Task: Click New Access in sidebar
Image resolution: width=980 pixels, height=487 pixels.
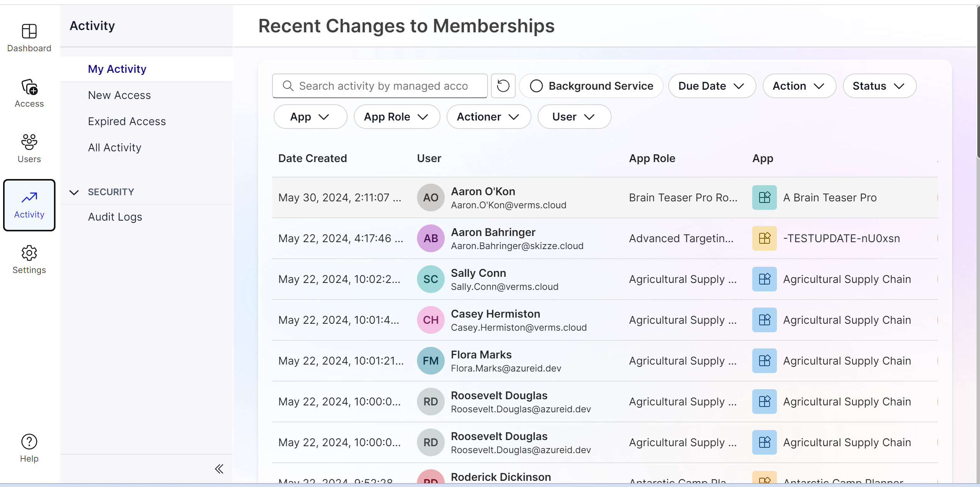Action: 119,95
